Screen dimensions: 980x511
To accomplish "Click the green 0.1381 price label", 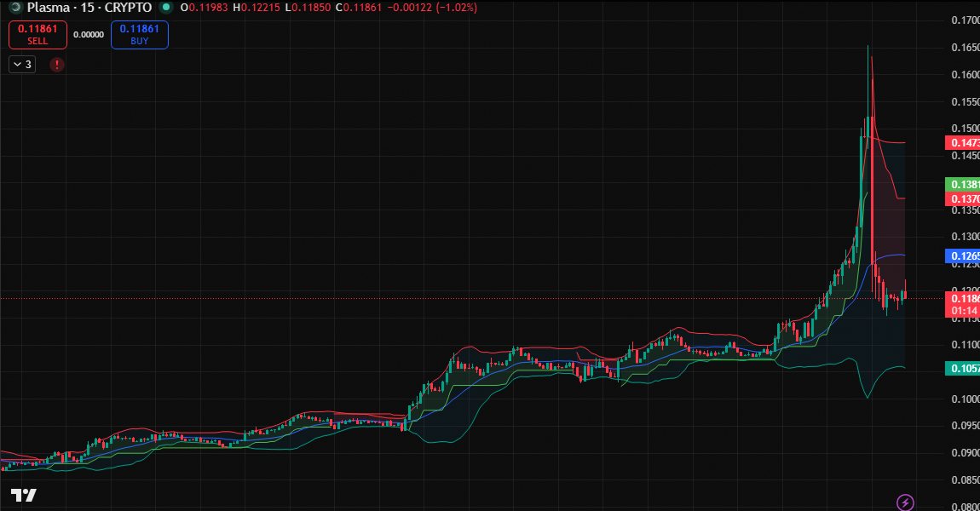I will [962, 184].
